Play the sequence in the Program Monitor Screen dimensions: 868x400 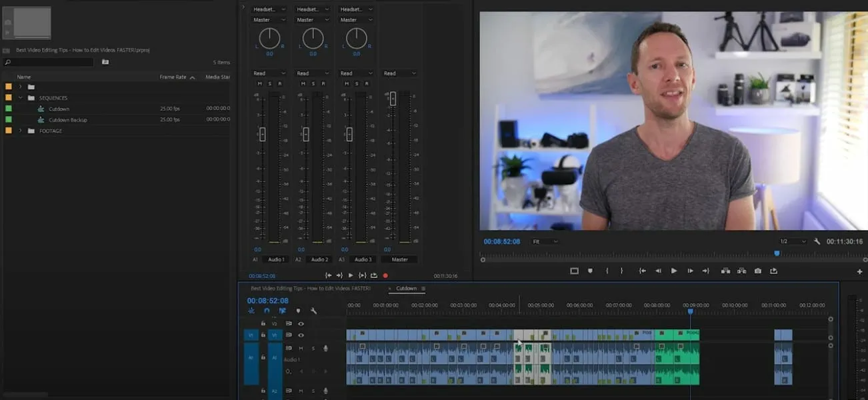(674, 271)
